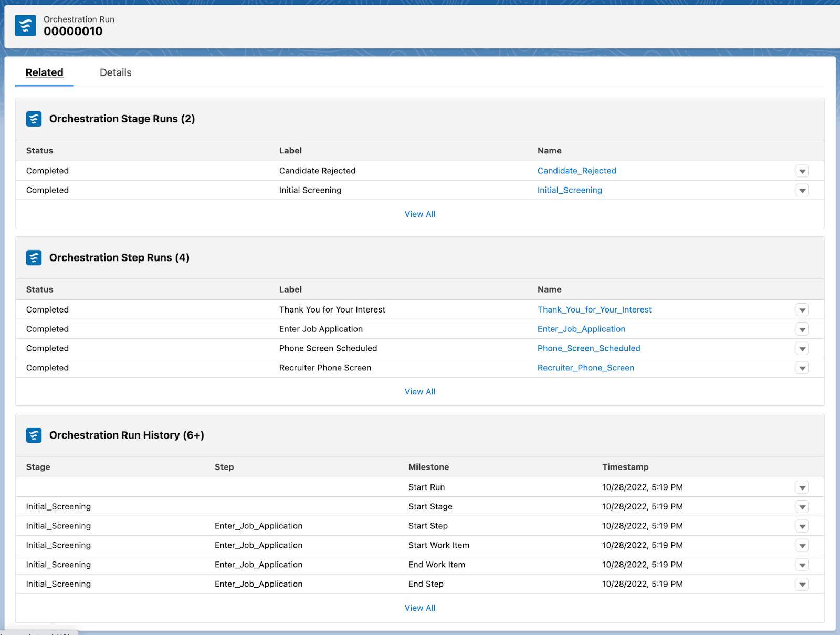Open row actions for Start Stage history row
The image size is (840, 635).
[x=802, y=507]
